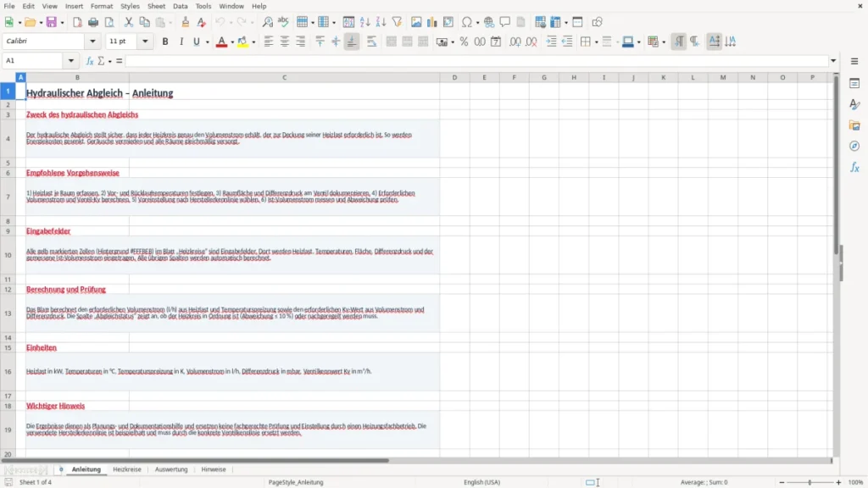
Task: Open the borders dropdown arrow
Action: click(596, 42)
